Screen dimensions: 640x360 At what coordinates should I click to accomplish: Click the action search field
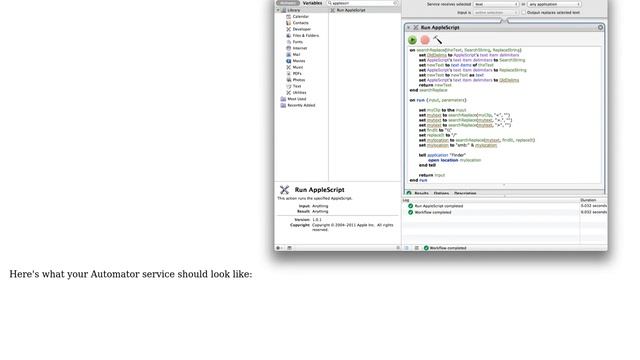point(362,3)
